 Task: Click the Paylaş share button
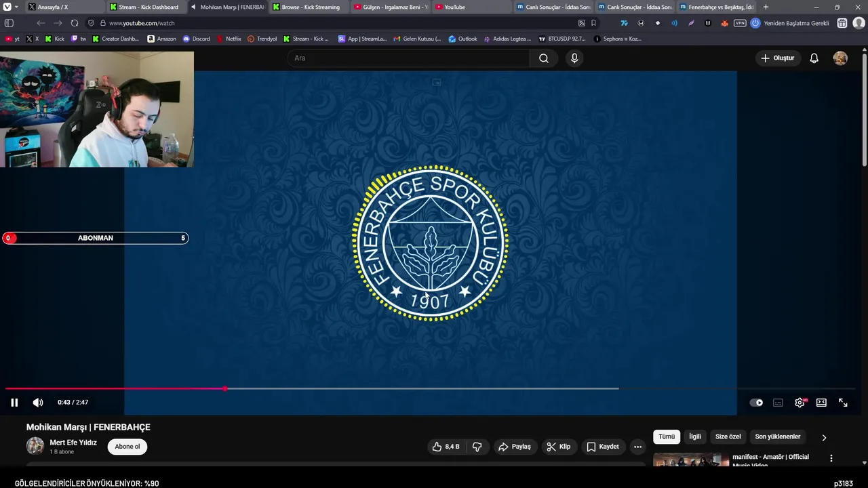[x=515, y=447]
